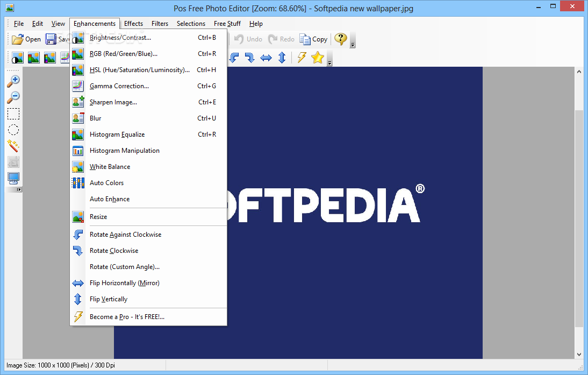This screenshot has width=588, height=375.
Task: Click the Sharpen Image menu icon
Action: pyautogui.click(x=78, y=102)
